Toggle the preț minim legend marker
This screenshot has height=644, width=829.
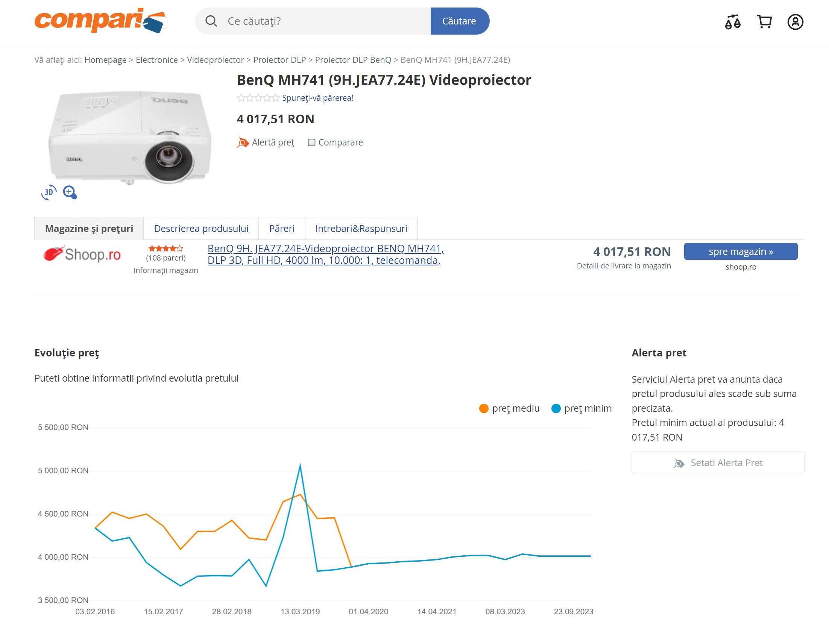[x=556, y=408]
